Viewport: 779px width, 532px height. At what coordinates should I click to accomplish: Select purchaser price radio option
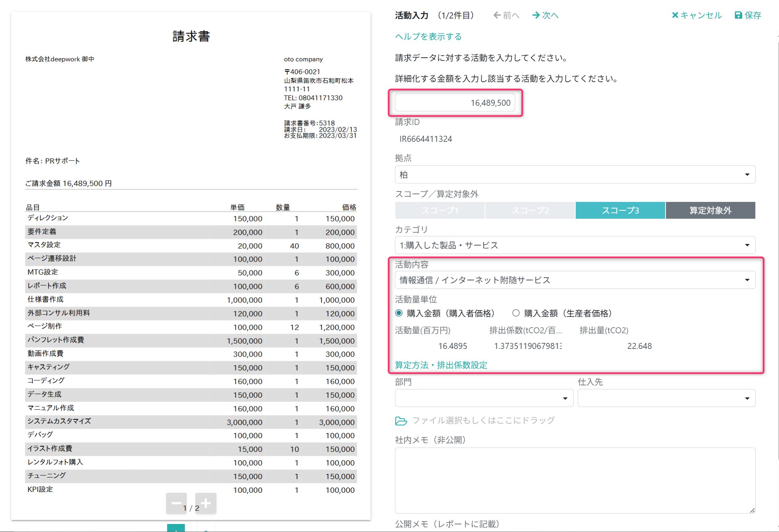[399, 313]
